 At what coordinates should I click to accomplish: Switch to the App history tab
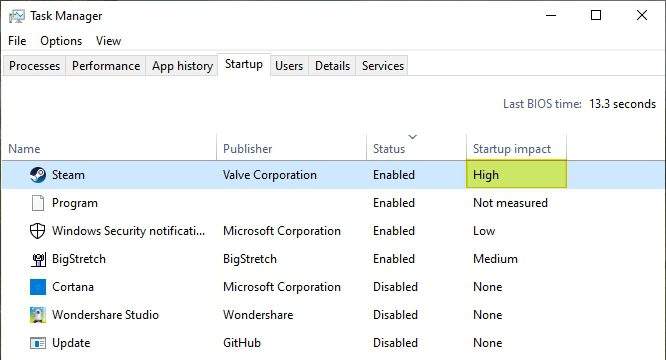182,66
